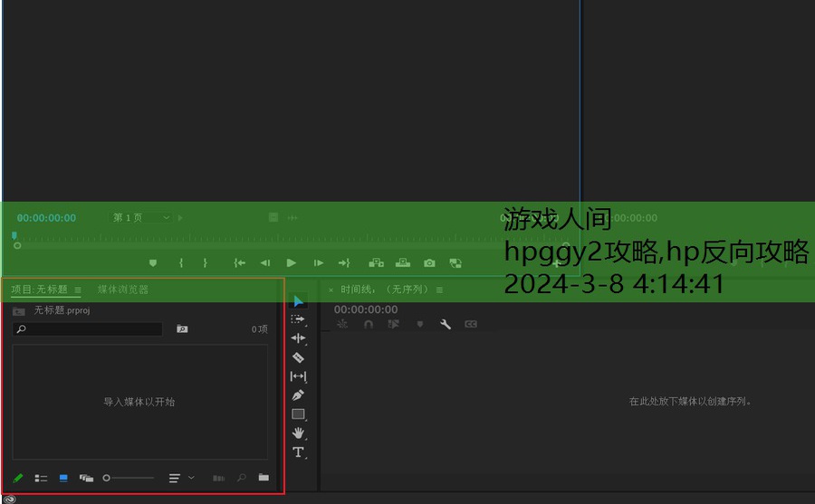Export a frame with the camera icon
The image size is (815, 504).
tap(429, 263)
